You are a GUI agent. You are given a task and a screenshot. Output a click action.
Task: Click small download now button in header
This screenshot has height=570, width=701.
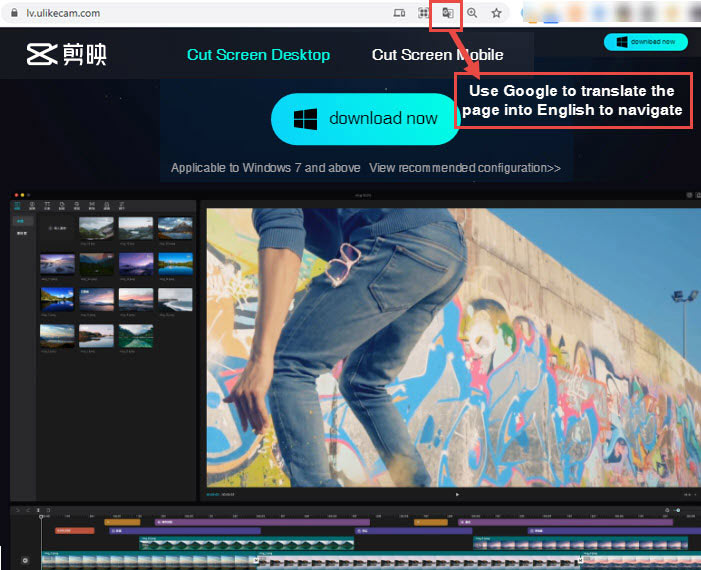[x=646, y=42]
